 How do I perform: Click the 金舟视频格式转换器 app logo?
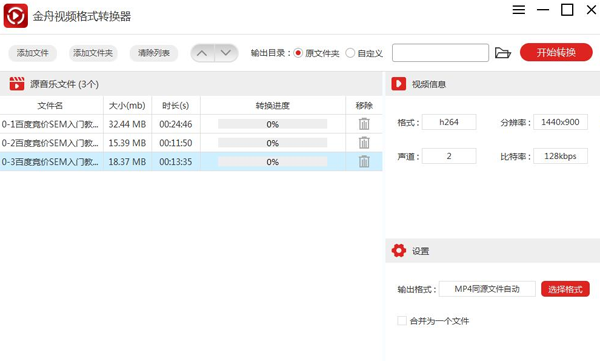click(x=16, y=16)
